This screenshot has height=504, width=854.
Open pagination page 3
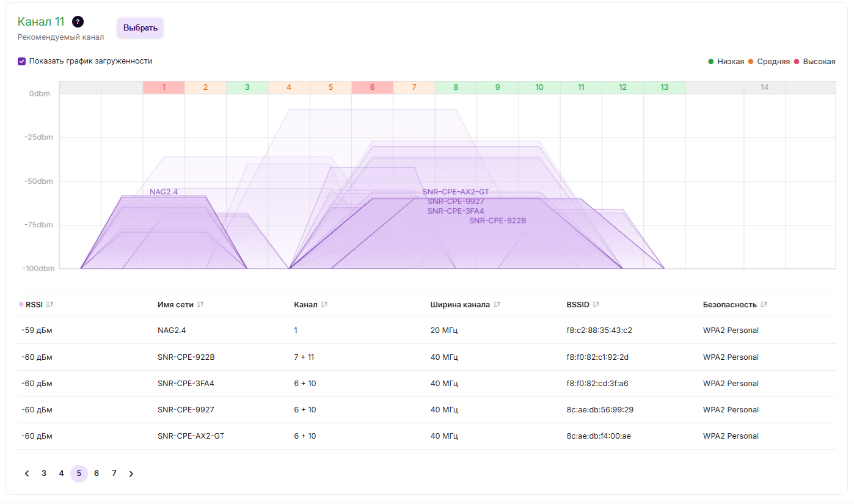coord(44,473)
